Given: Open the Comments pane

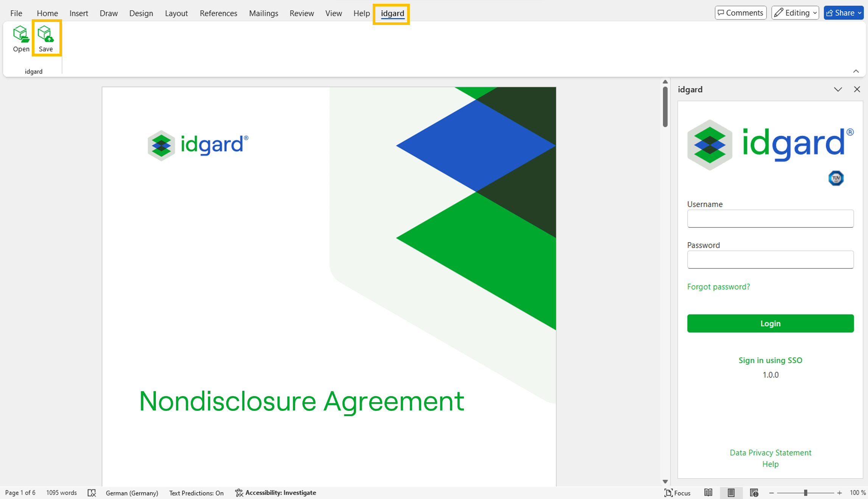Looking at the screenshot, I should point(740,12).
